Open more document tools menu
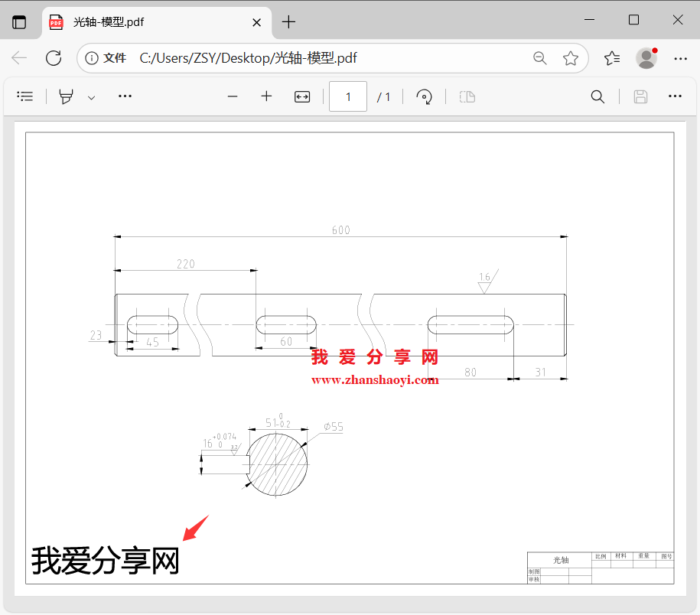 click(125, 96)
